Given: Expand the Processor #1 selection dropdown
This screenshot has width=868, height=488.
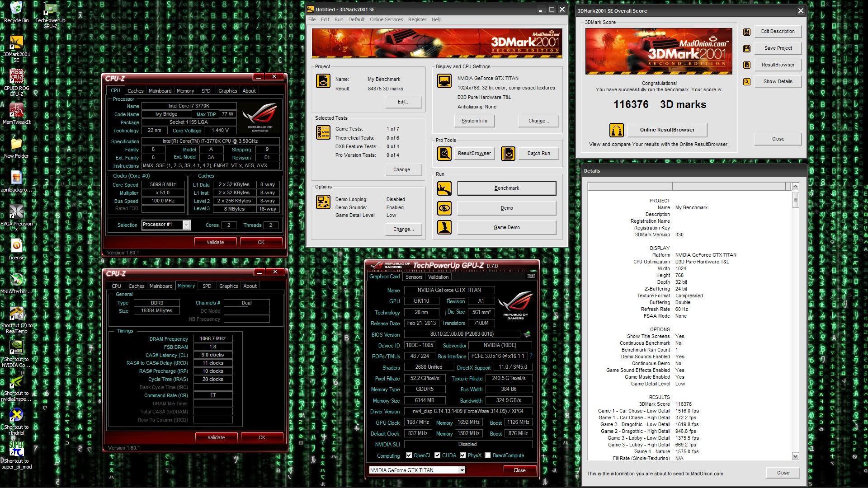Looking at the screenshot, I should click(186, 225).
